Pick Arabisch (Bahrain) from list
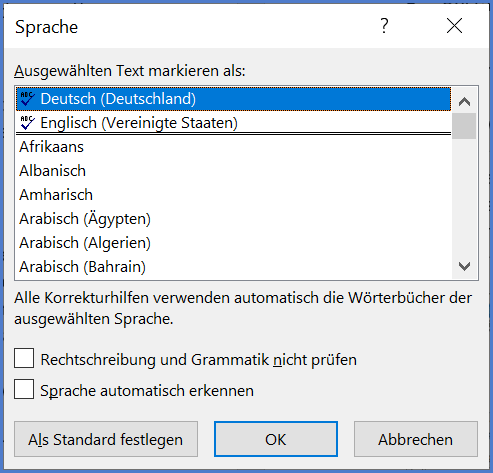This screenshot has width=493, height=473. coord(233,267)
